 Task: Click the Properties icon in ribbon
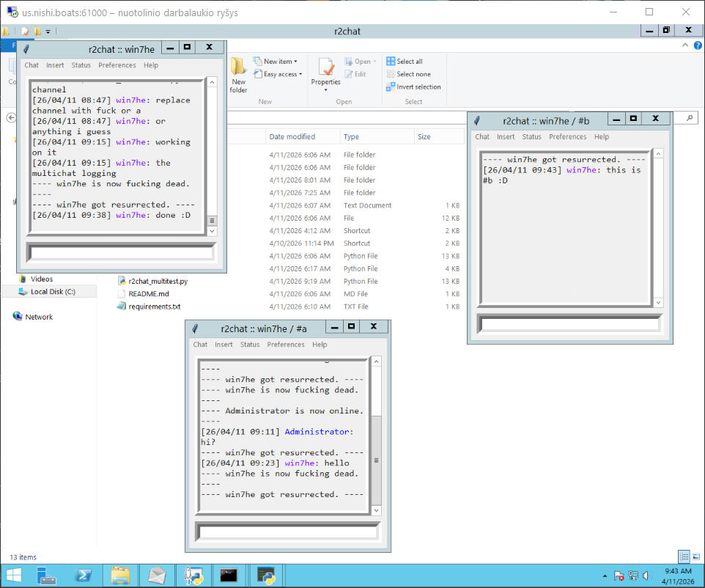coord(325,74)
